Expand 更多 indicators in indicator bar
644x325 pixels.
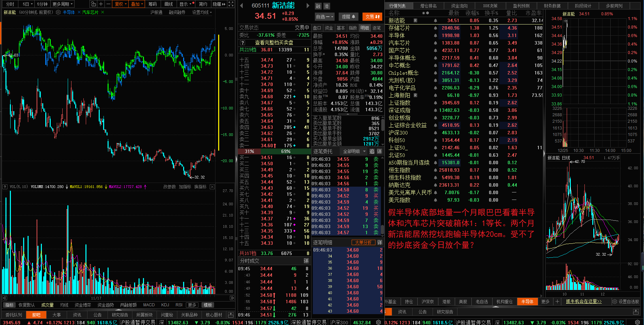192,305
